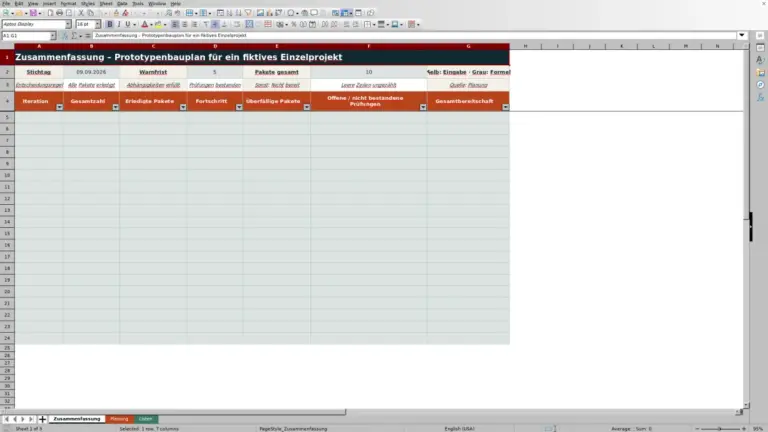This screenshot has width=768, height=432.
Task: Open the sidebar Navigator panel icon
Action: pos(760,85)
